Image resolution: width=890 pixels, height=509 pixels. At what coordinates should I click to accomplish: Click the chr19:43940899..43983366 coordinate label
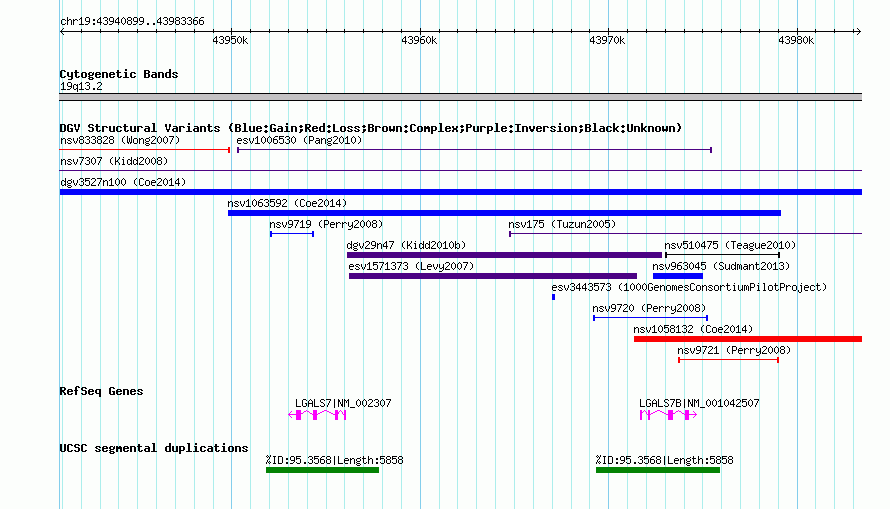(x=132, y=21)
